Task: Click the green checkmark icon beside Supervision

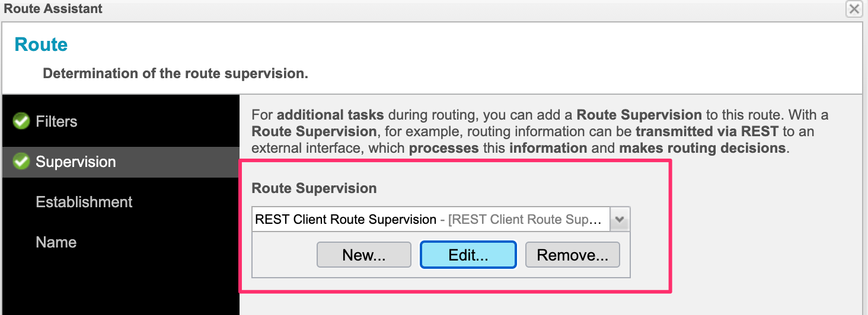Action: [x=21, y=162]
